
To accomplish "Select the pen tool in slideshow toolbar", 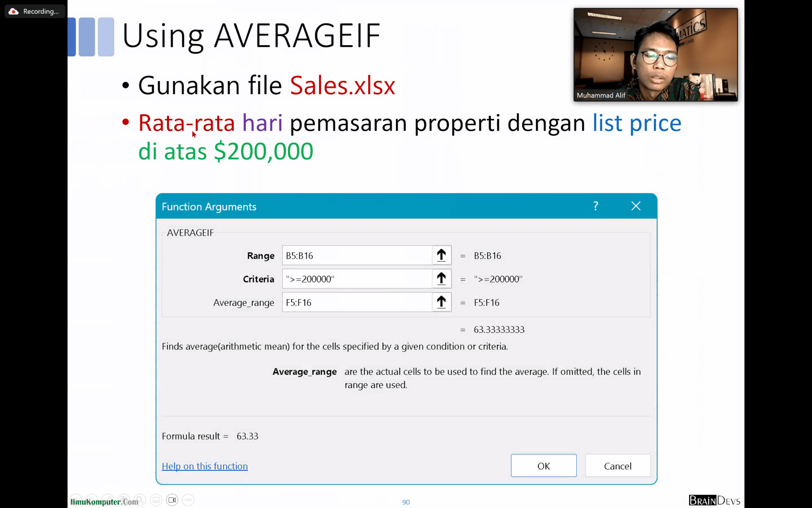I will [108, 500].
